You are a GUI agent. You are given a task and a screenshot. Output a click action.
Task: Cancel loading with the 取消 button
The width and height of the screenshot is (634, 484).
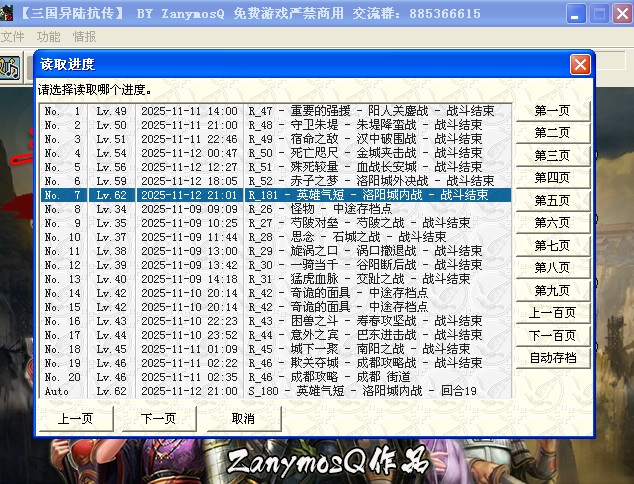point(242,419)
